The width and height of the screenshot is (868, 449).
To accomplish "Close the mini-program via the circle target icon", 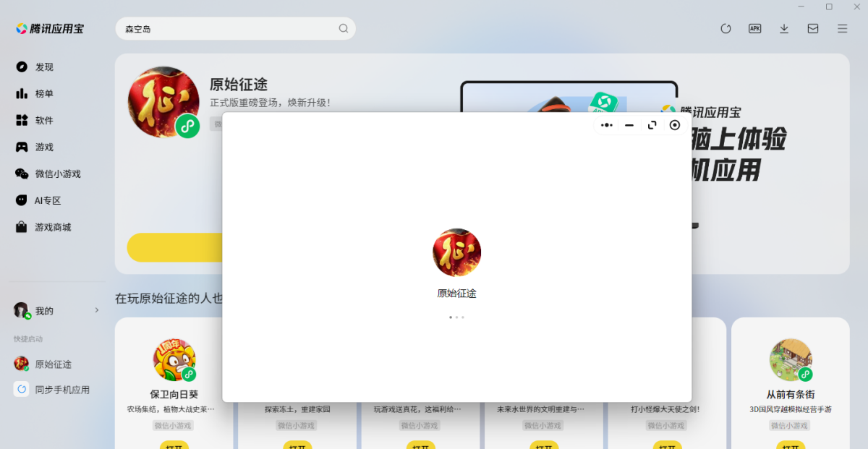I will tap(675, 125).
